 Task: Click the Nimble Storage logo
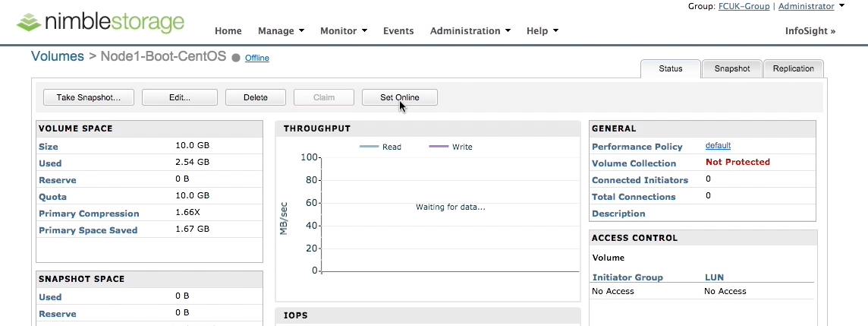100,21
